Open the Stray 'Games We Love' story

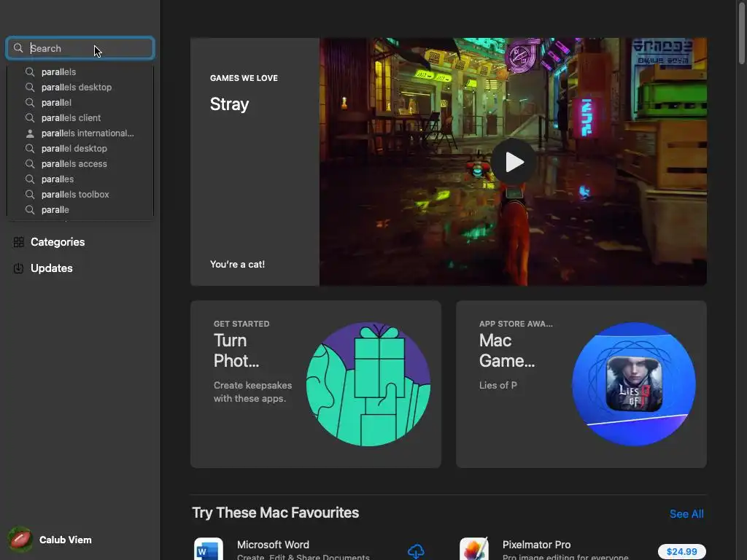[255, 162]
